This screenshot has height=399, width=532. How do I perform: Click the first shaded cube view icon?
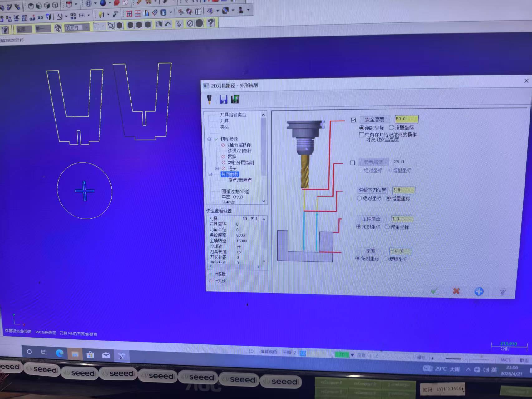tap(31, 6)
